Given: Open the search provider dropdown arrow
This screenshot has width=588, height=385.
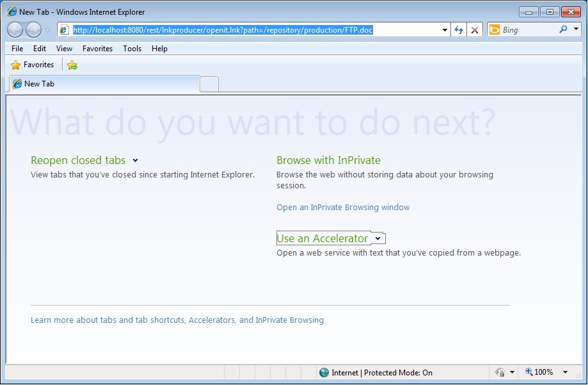Looking at the screenshot, I should [575, 29].
